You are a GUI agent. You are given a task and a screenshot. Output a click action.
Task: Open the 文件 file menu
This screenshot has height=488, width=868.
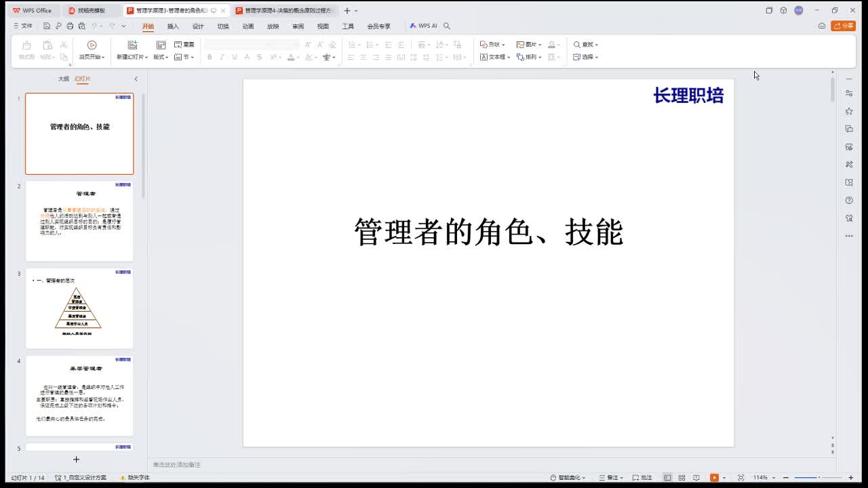coord(23,26)
